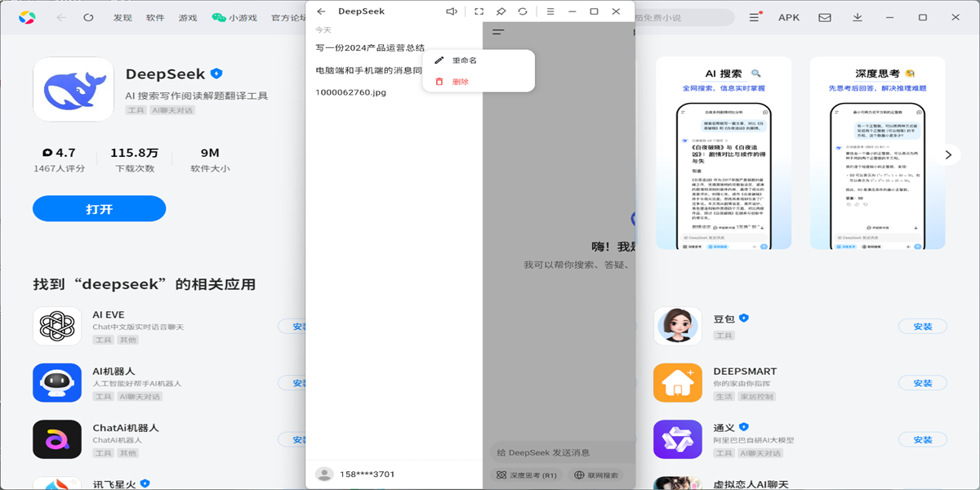The image size is (980, 490).
Task: Install the 豆包 app
Action: coord(922,327)
